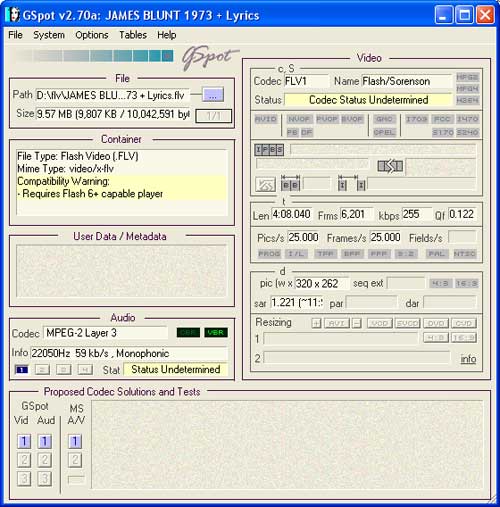Click 'File Type: Flash Video (.FLV)' text
Screen dimensions: 500x507
(x=78, y=156)
